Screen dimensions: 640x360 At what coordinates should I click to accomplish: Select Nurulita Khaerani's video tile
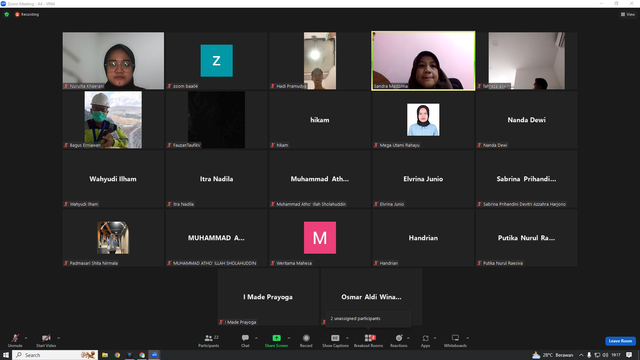(x=113, y=60)
